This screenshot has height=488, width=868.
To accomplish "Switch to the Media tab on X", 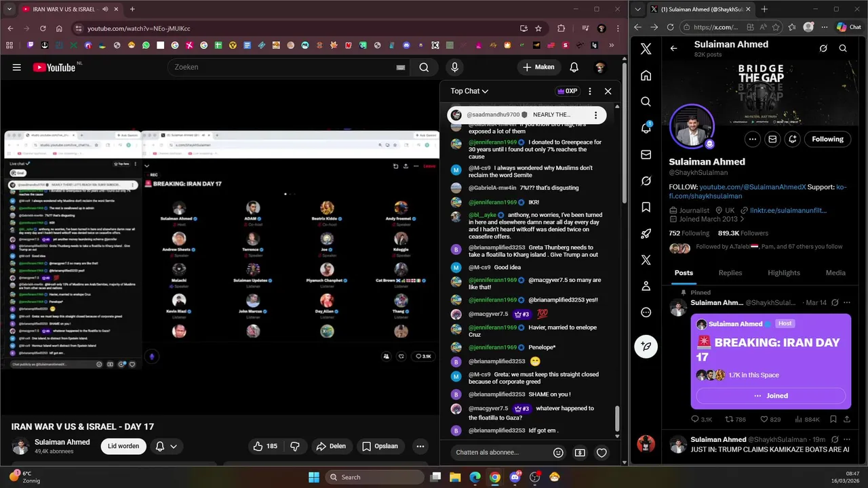I will click(835, 272).
